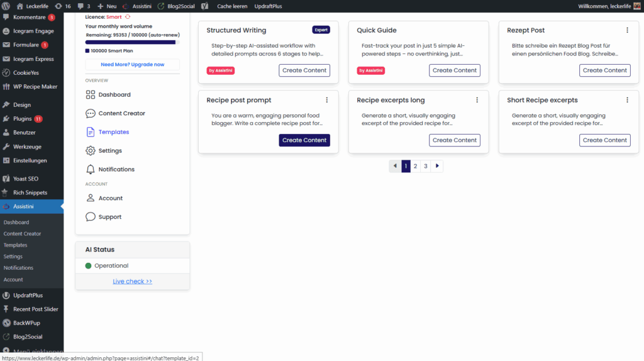This screenshot has height=361, width=644.
Task: Open Design in the WP sidebar
Action: pos(22,105)
